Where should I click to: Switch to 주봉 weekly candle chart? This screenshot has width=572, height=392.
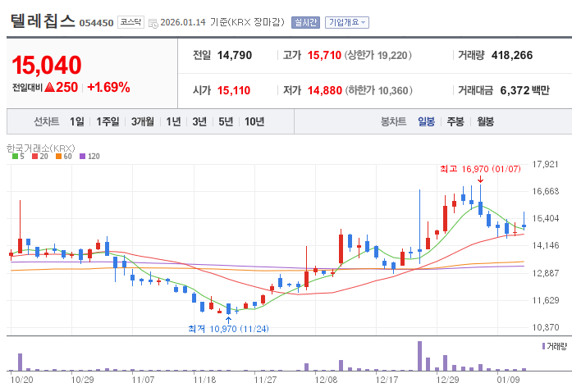click(455, 121)
